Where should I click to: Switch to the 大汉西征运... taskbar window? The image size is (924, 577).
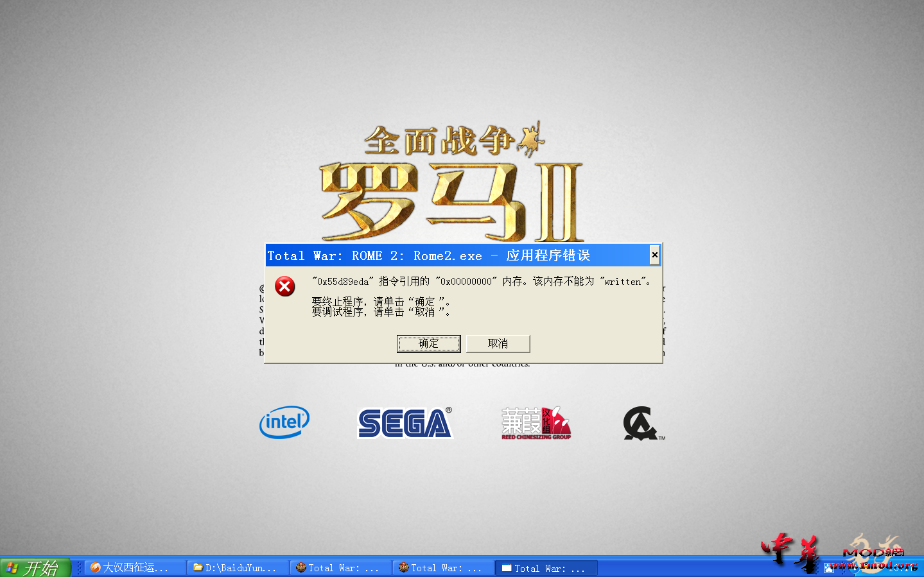(x=135, y=568)
